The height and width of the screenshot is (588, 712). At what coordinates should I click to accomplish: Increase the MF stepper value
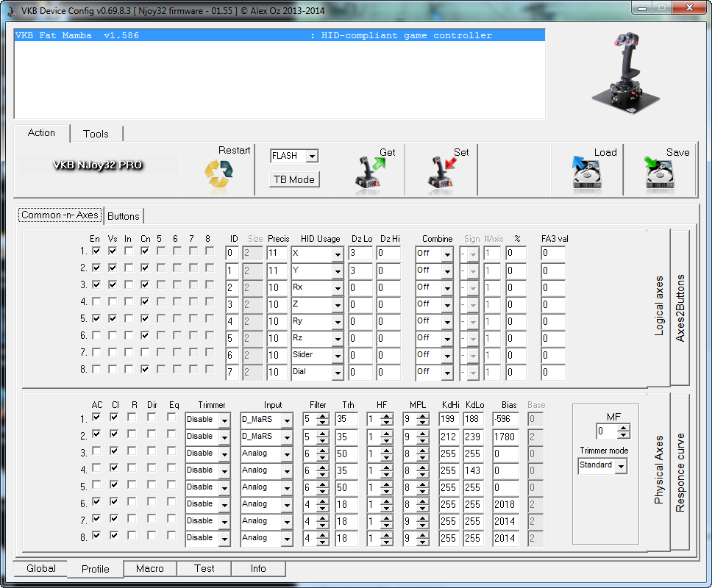pyautogui.click(x=624, y=428)
